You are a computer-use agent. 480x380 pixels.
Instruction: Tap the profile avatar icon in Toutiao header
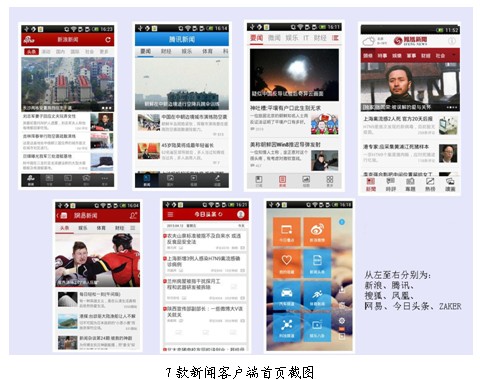pyautogui.click(x=240, y=215)
